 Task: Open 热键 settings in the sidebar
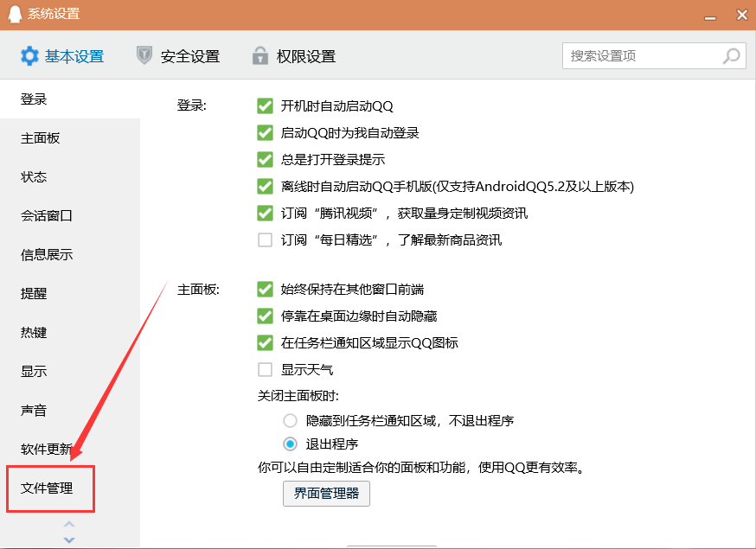[70, 333]
